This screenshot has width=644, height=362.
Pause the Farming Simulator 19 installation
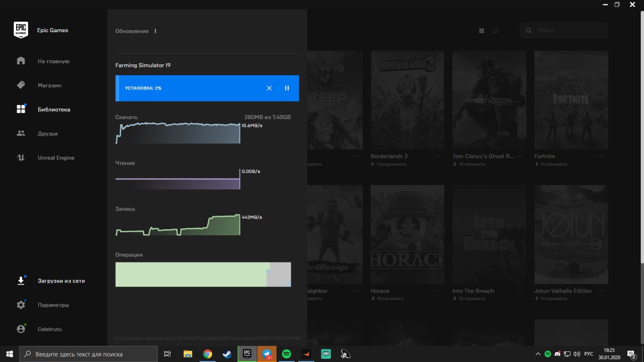pos(287,88)
